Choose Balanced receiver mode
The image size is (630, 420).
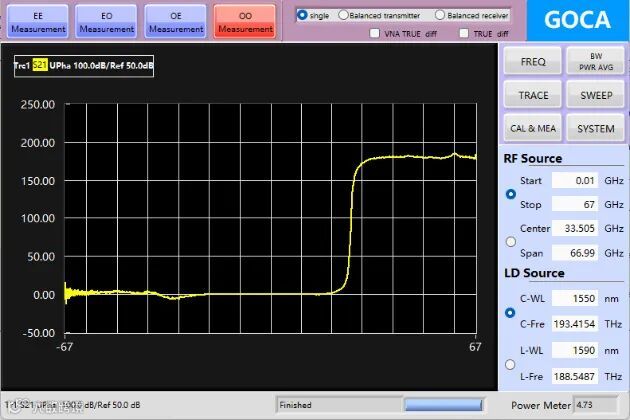coord(440,15)
